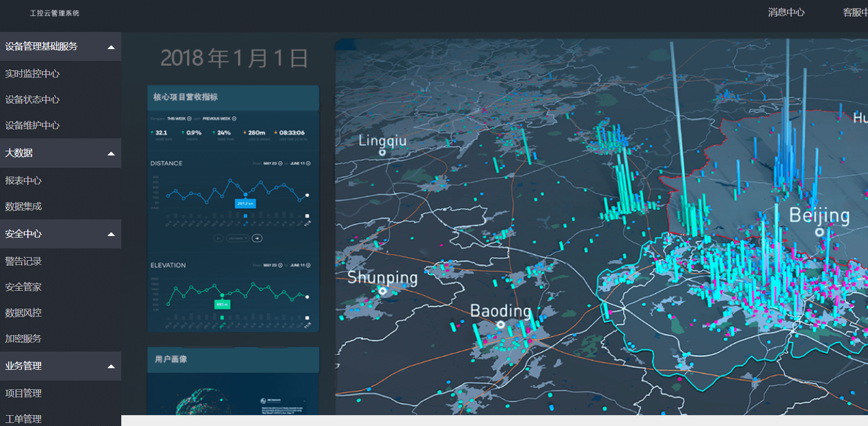Open ELEVATION chart MAY 23 date picker
The image size is (868, 426).
[x=273, y=265]
